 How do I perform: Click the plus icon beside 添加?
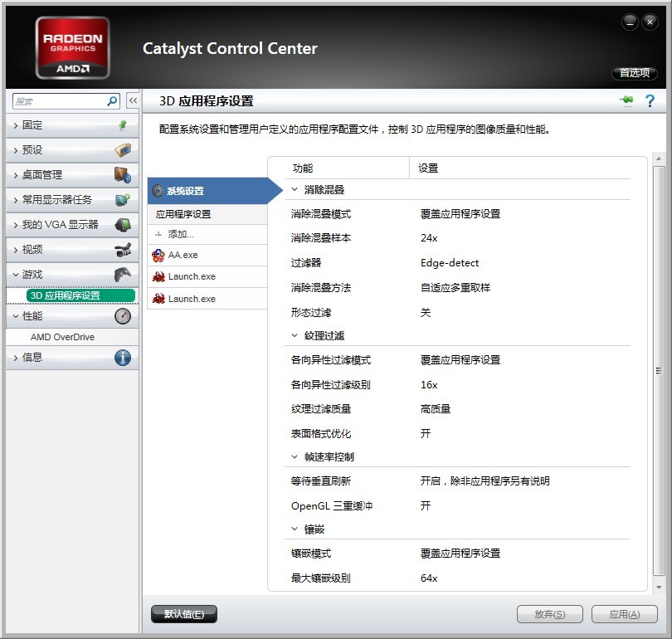(x=158, y=234)
